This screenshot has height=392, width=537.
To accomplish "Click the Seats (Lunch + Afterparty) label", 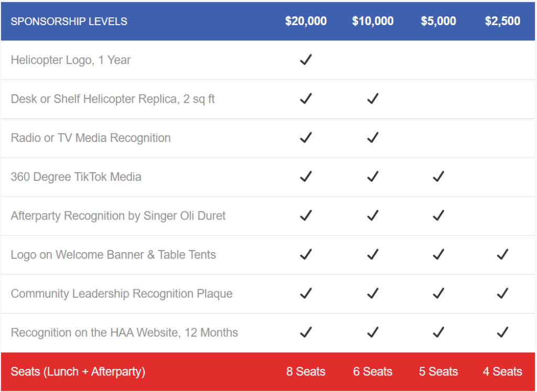I will tap(78, 372).
